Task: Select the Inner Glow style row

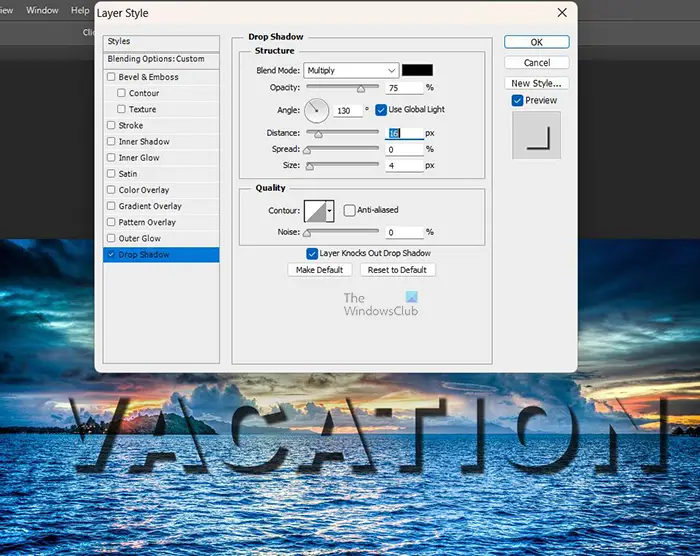Action: (161, 158)
